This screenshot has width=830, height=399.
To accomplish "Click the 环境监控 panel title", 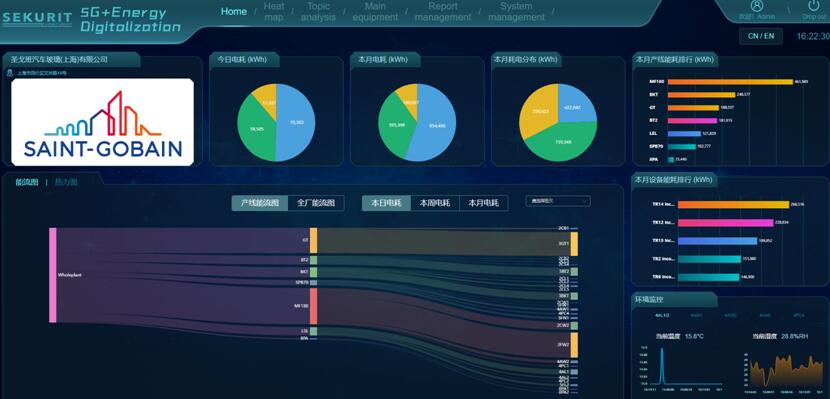I will tap(649, 300).
